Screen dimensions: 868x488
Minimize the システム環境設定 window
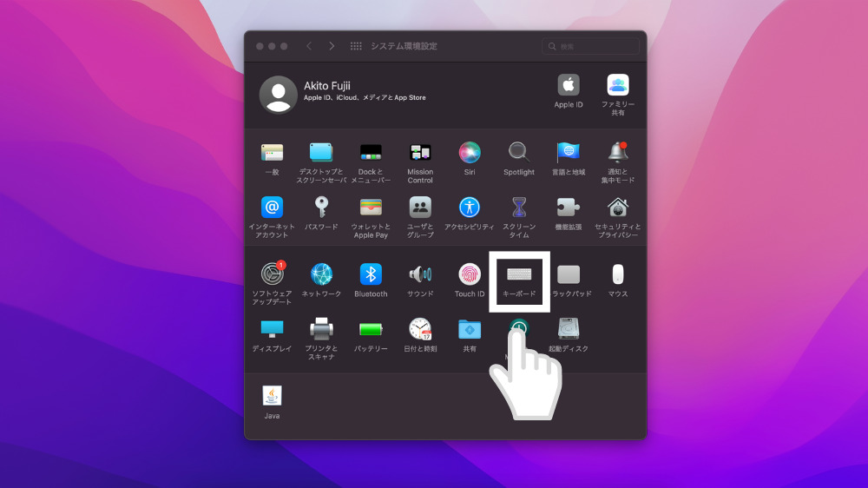coord(272,46)
